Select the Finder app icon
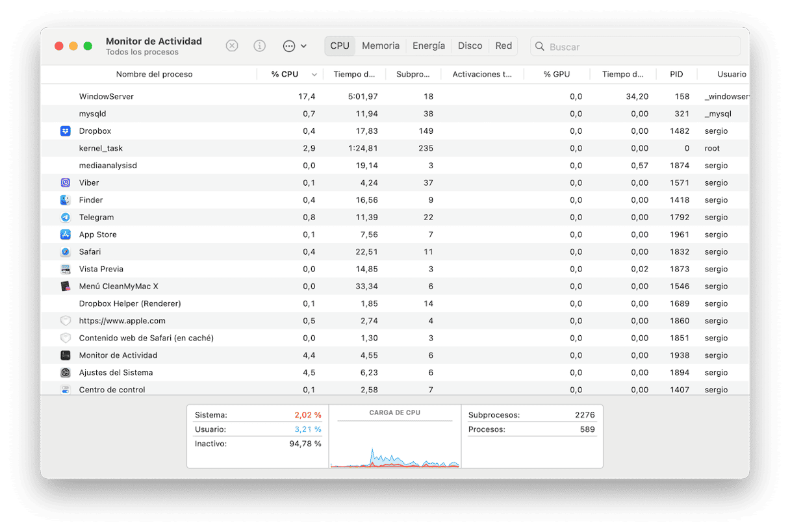 66,200
